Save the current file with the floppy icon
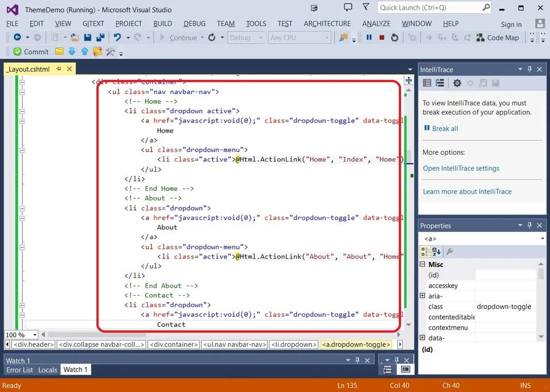This screenshot has height=392, width=550. tap(88, 37)
